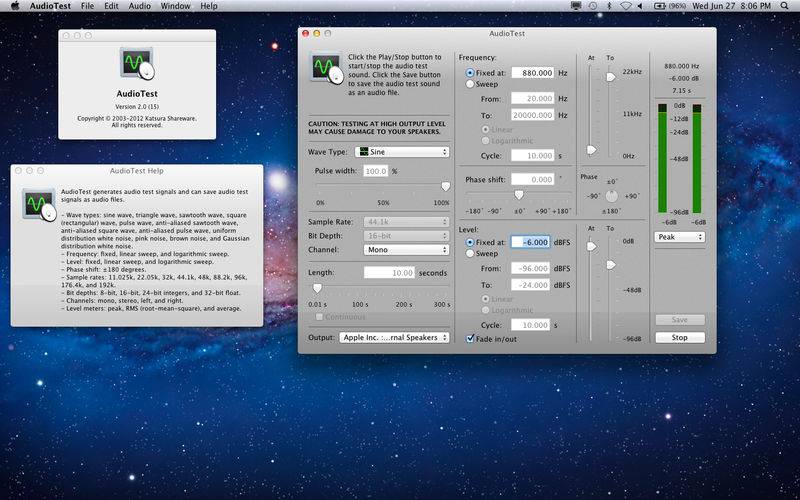
Task: Click the right green level meter bar
Action: [x=697, y=159]
